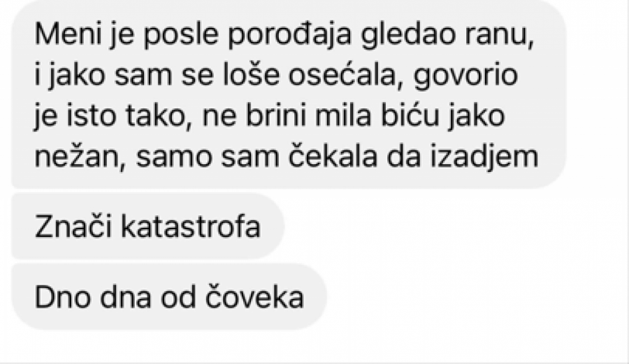Click the word 'loše' in second line

point(251,75)
